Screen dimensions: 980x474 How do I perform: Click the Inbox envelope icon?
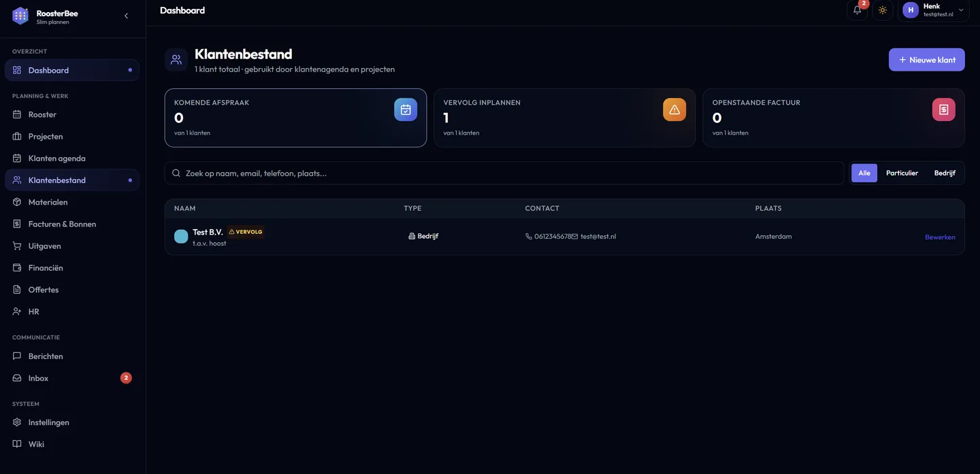click(17, 378)
